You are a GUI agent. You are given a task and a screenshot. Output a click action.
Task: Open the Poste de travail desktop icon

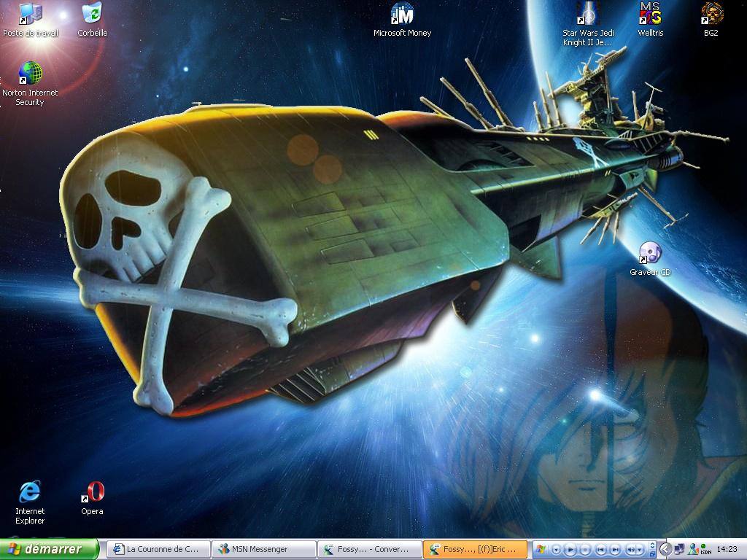point(31,20)
